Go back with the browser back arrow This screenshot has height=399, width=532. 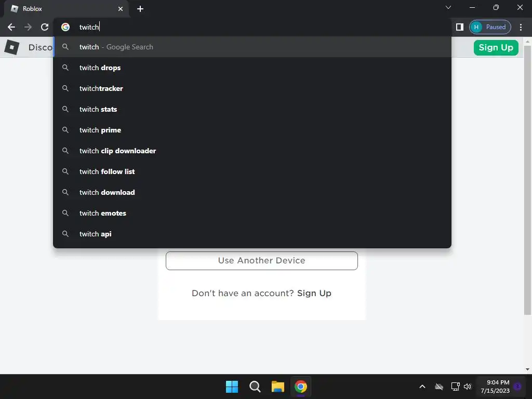pyautogui.click(x=11, y=27)
